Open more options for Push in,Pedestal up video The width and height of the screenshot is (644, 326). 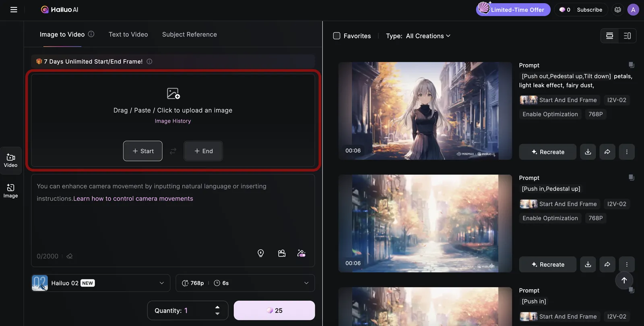tap(627, 264)
